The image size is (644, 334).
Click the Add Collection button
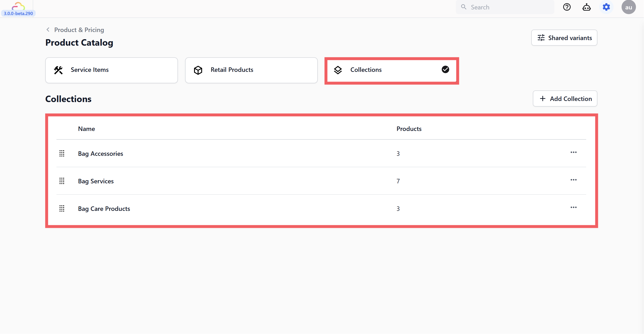pos(565,99)
